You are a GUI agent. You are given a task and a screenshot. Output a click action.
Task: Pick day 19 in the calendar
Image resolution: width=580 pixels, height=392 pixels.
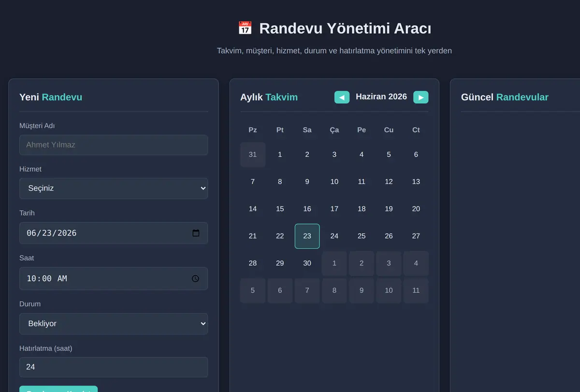(x=389, y=209)
